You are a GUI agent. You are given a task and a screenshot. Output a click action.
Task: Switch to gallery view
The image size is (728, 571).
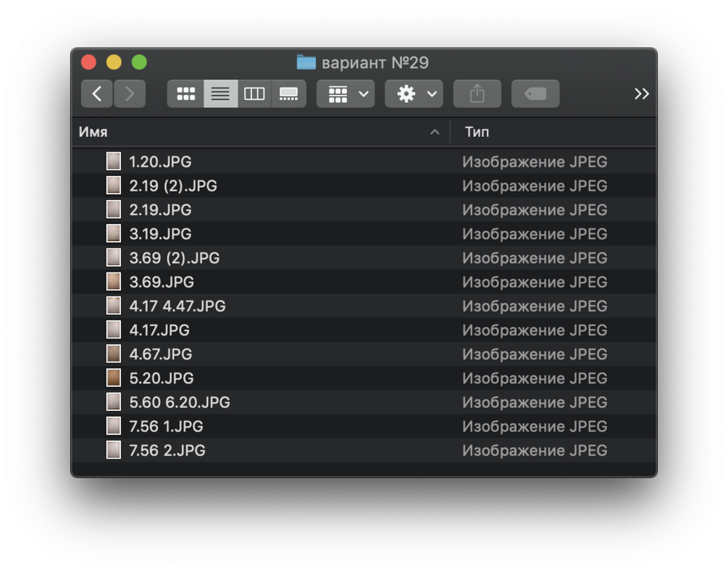(x=289, y=94)
